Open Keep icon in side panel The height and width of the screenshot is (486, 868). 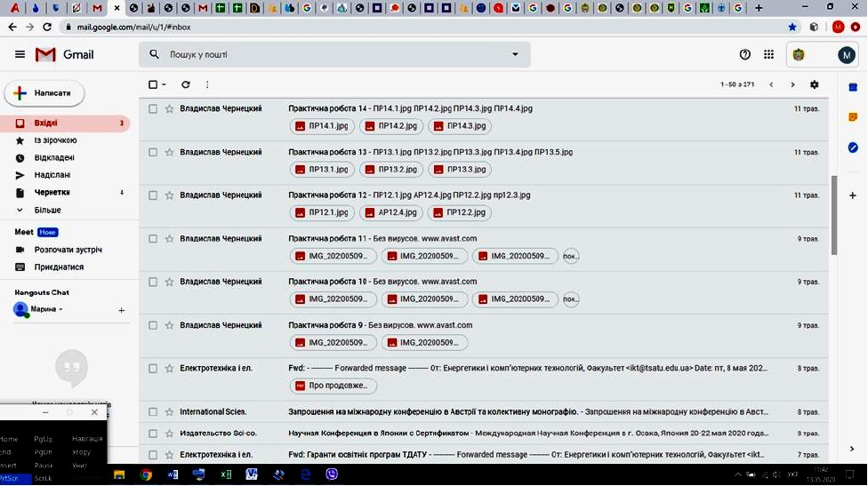[853, 116]
